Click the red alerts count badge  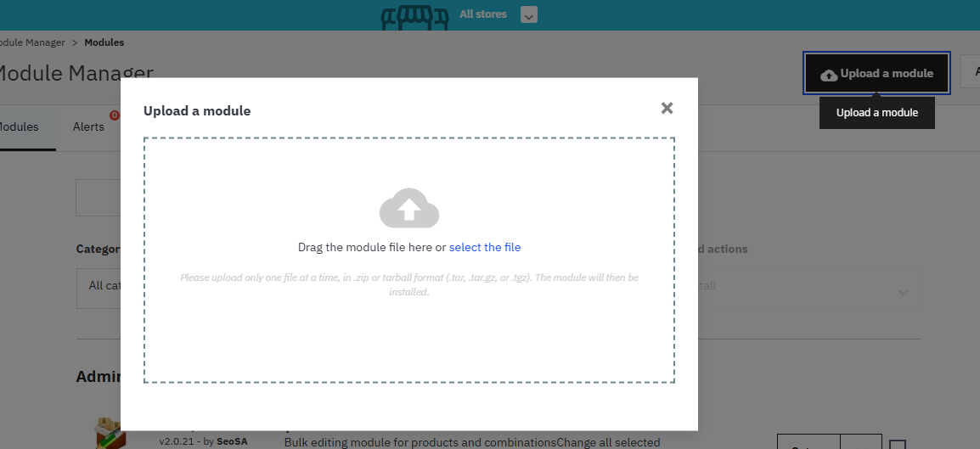tap(114, 116)
